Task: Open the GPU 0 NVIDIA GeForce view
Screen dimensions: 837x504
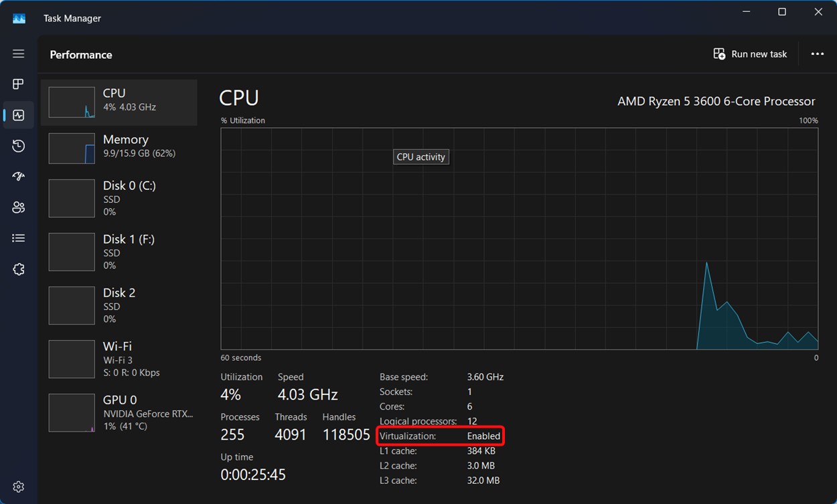Action: [119, 412]
